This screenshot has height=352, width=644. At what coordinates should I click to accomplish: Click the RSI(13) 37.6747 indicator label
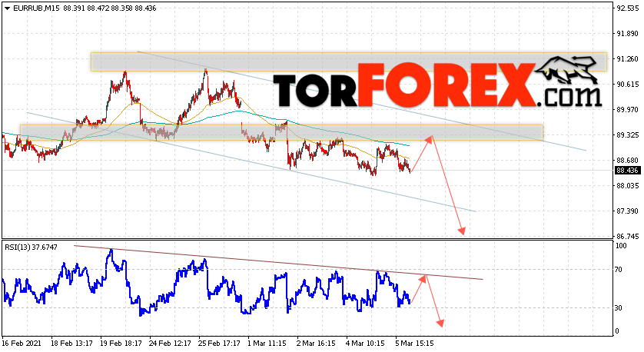(32, 247)
